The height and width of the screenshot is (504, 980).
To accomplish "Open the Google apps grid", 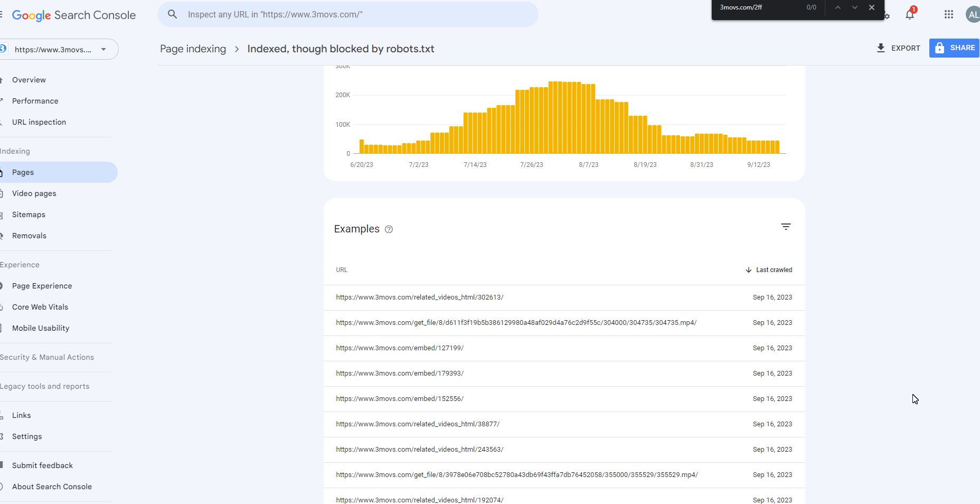I will tap(948, 15).
